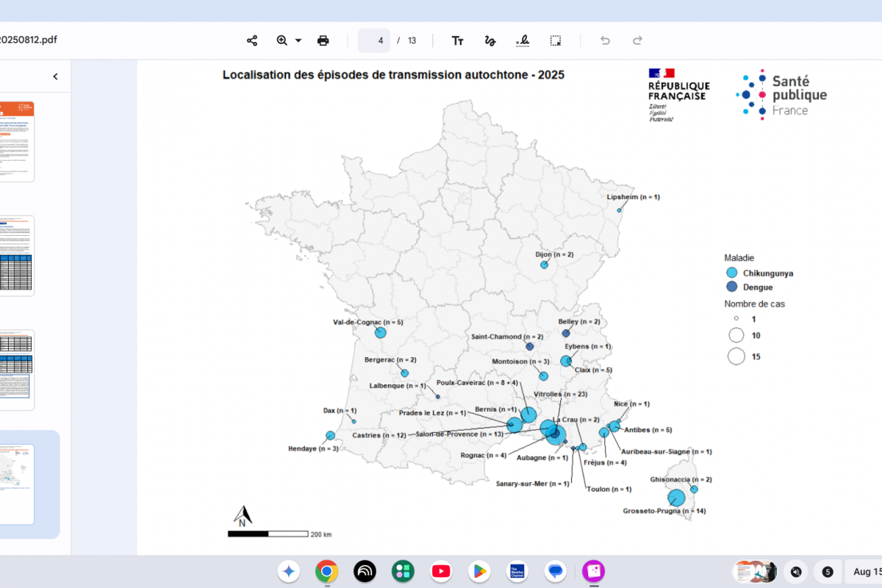Viewport: 882px width, 588px height.
Task: Print the PDF document
Action: point(323,40)
